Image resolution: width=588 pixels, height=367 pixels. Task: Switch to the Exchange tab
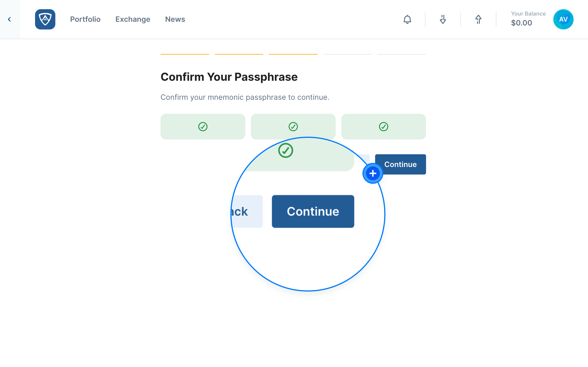click(x=133, y=19)
